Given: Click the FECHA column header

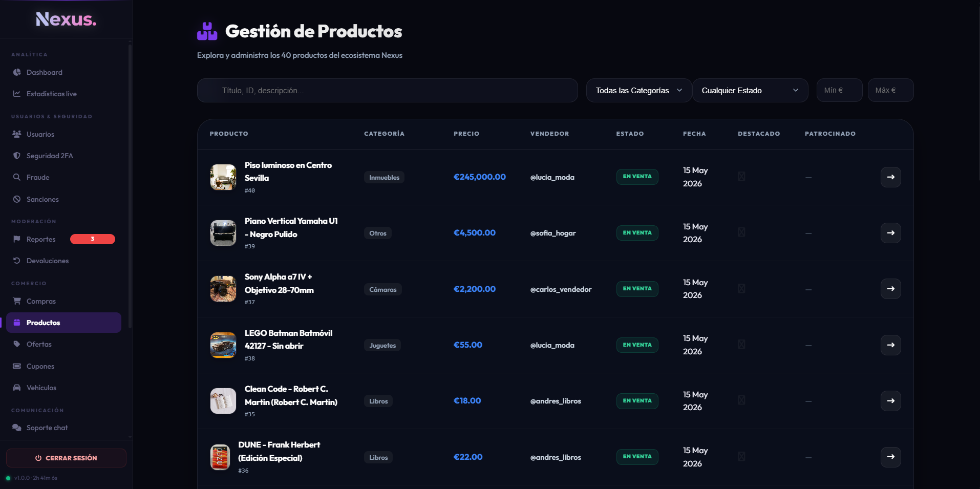Looking at the screenshot, I should point(694,134).
